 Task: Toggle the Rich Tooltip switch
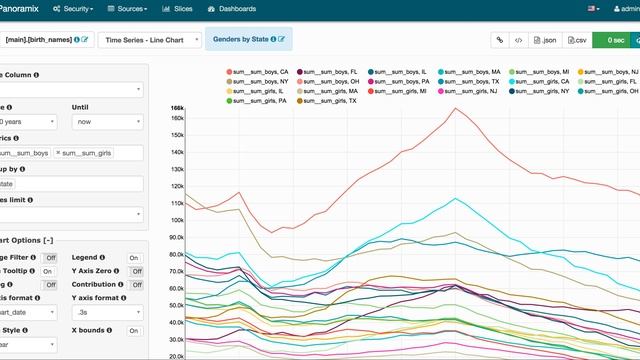click(x=49, y=271)
